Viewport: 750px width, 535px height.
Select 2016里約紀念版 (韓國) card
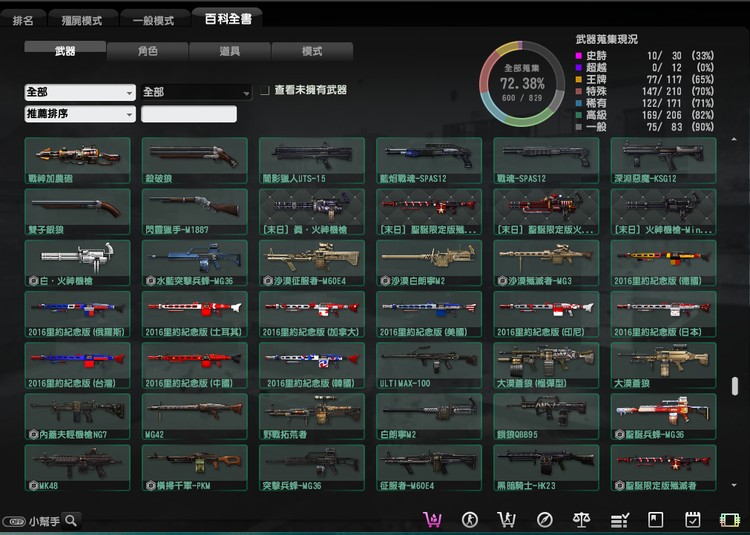pyautogui.click(x=312, y=365)
